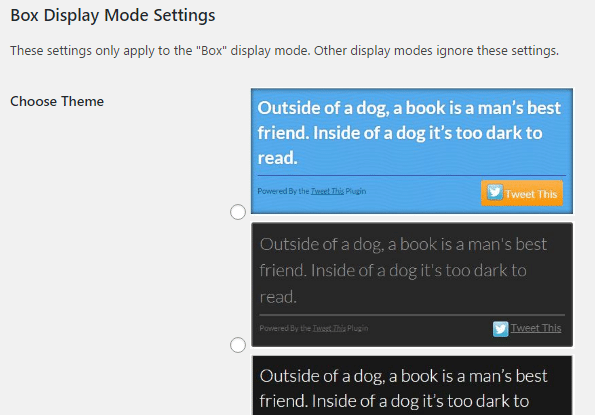The width and height of the screenshot is (595, 415).
Task: Click the Twitter bird icon on the orange button
Action: point(495,192)
